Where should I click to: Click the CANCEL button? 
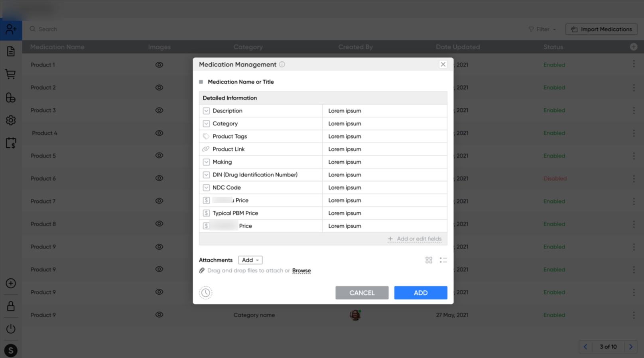pos(362,293)
